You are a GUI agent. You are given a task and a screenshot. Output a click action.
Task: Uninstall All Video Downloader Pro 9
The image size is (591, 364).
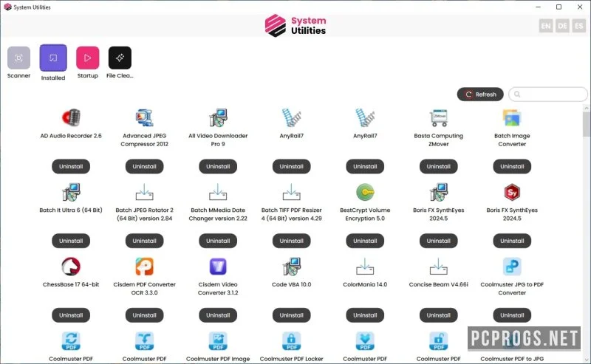click(218, 167)
